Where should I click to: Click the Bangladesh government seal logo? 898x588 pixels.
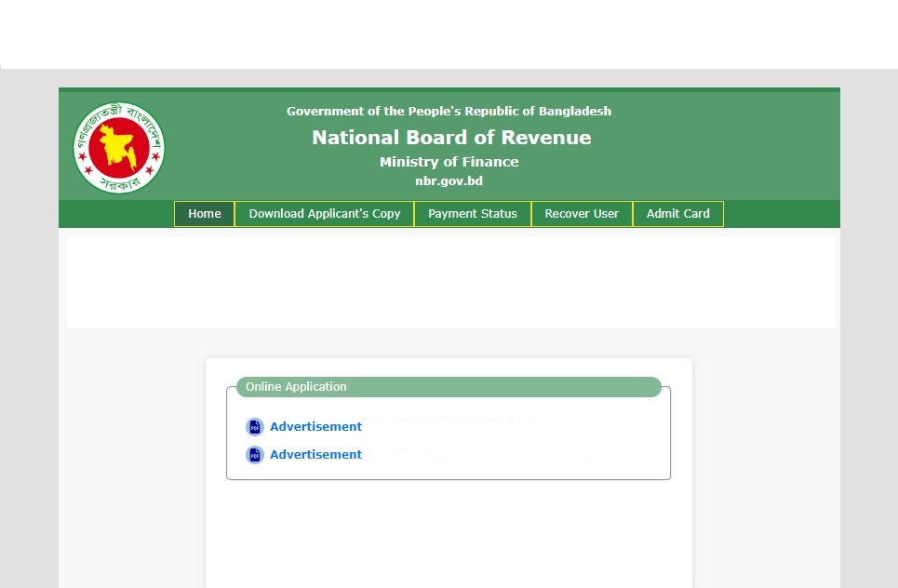point(119,148)
